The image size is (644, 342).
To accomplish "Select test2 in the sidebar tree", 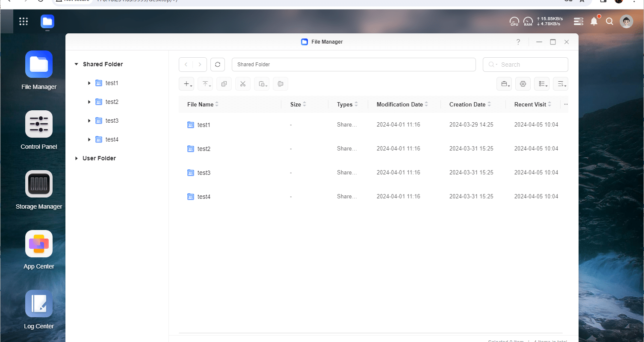I will (112, 102).
